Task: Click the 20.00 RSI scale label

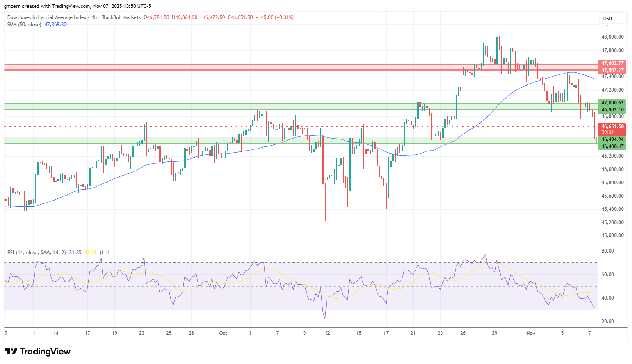Action: (x=608, y=322)
